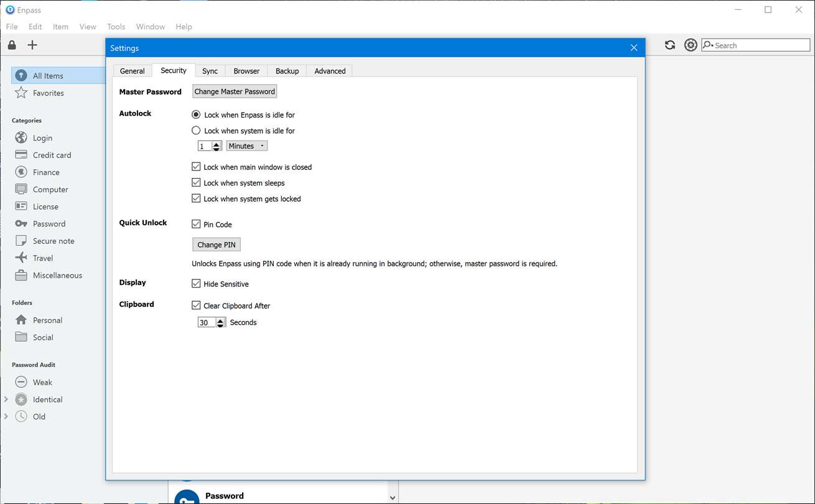
Task: Open Favorites star icon
Action: point(21,93)
